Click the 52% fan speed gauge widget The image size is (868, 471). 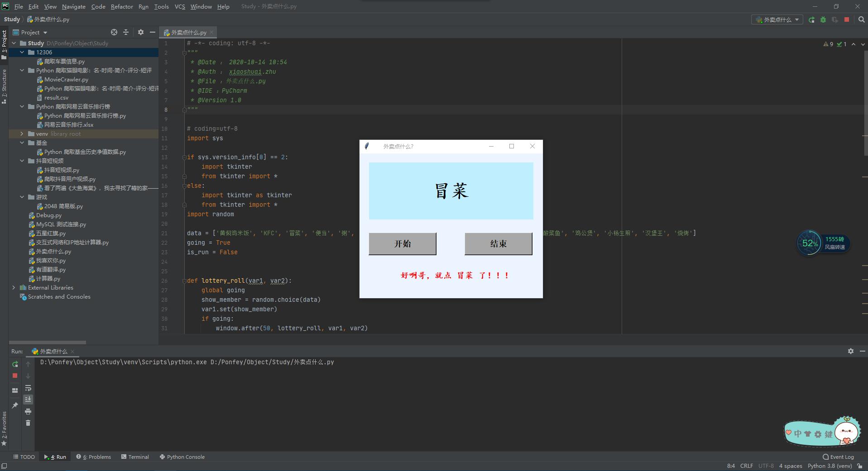pos(809,243)
